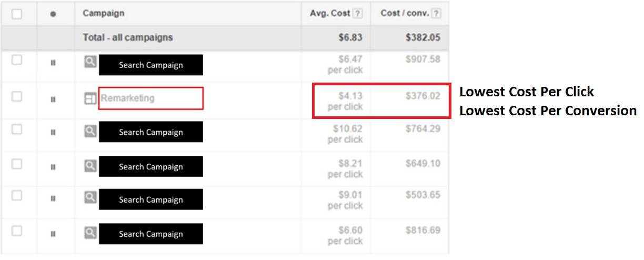This screenshot has height=260, width=644.
Task: Click the Total - all campaigns row
Action: [x=225, y=38]
